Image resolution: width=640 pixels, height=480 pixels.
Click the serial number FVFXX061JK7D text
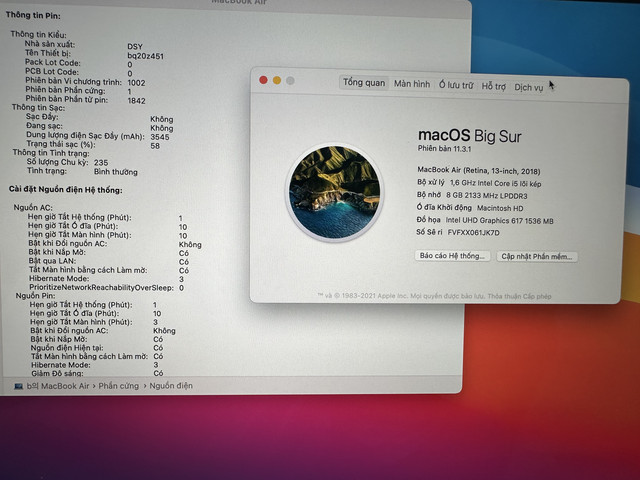[473, 233]
